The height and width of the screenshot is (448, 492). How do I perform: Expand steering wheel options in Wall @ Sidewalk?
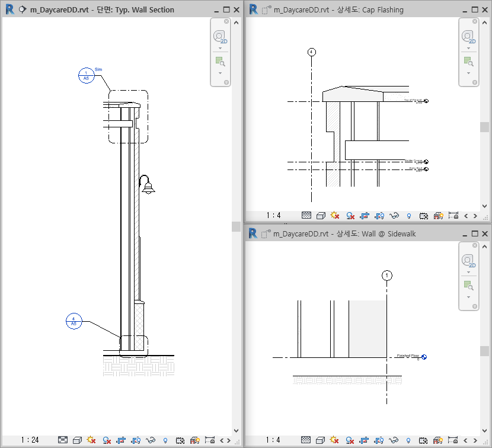point(468,273)
